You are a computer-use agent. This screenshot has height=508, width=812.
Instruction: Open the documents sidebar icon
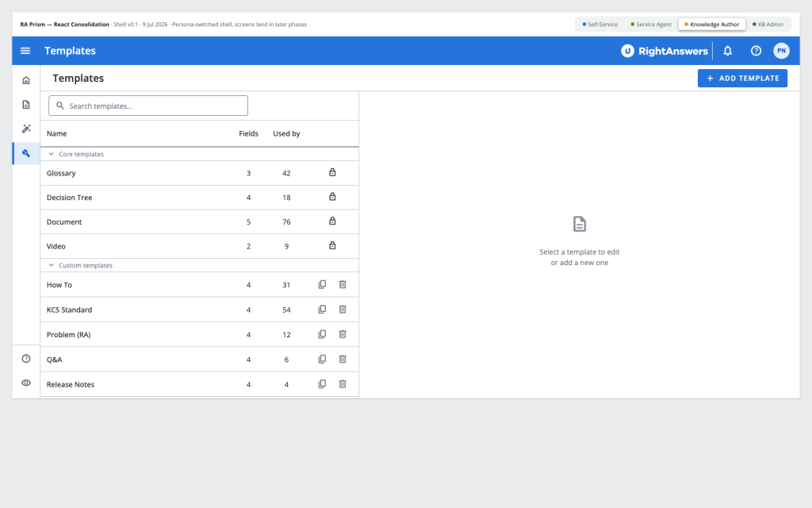point(26,105)
